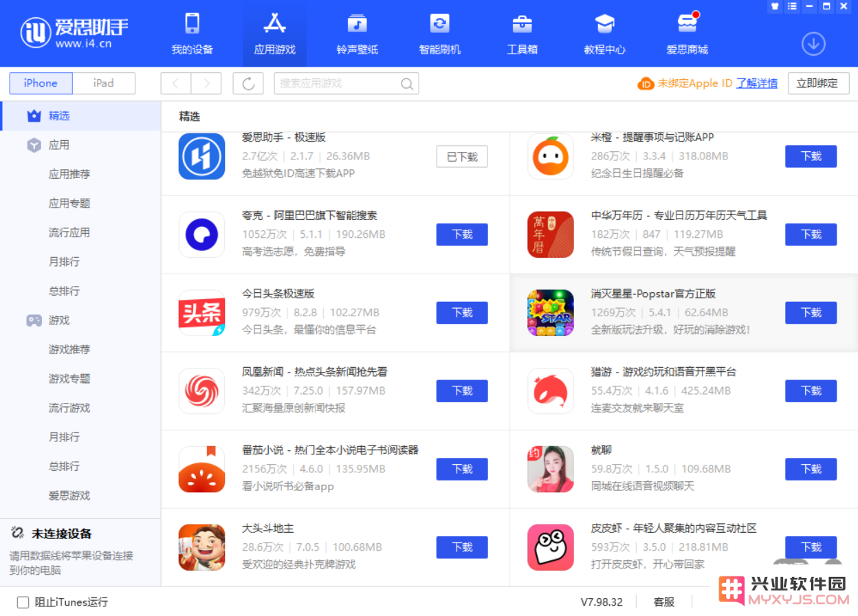Viewport: 858px width, 616px height.
Task: Download 就聊 app
Action: [x=811, y=470]
